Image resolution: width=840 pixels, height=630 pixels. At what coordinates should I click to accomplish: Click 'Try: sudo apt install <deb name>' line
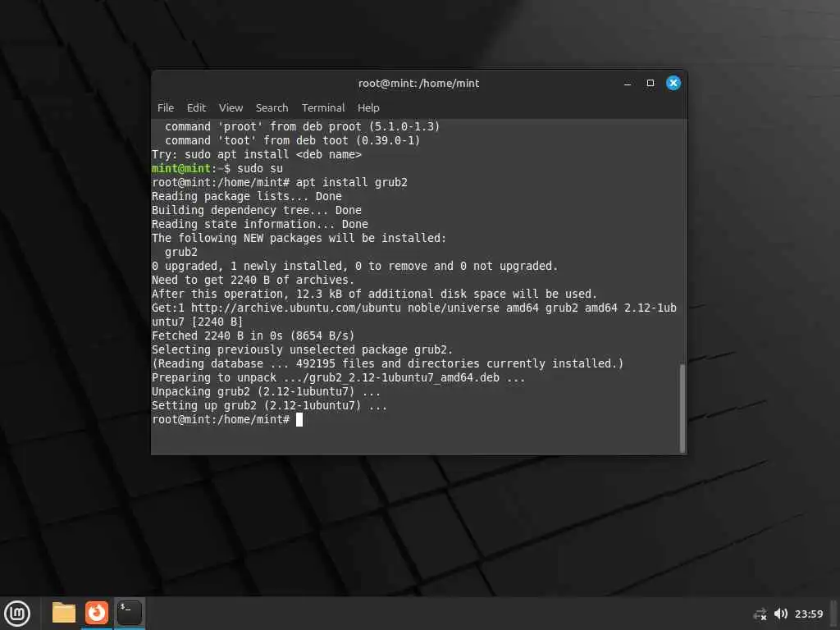tap(257, 154)
